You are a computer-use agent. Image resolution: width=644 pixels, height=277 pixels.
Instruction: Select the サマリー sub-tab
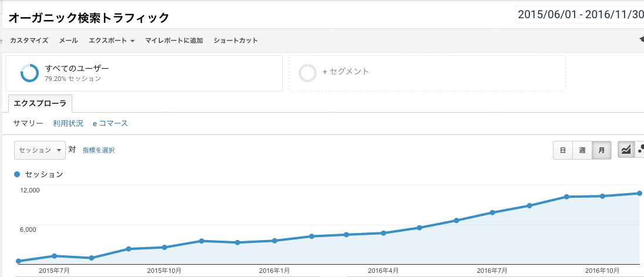pos(28,123)
